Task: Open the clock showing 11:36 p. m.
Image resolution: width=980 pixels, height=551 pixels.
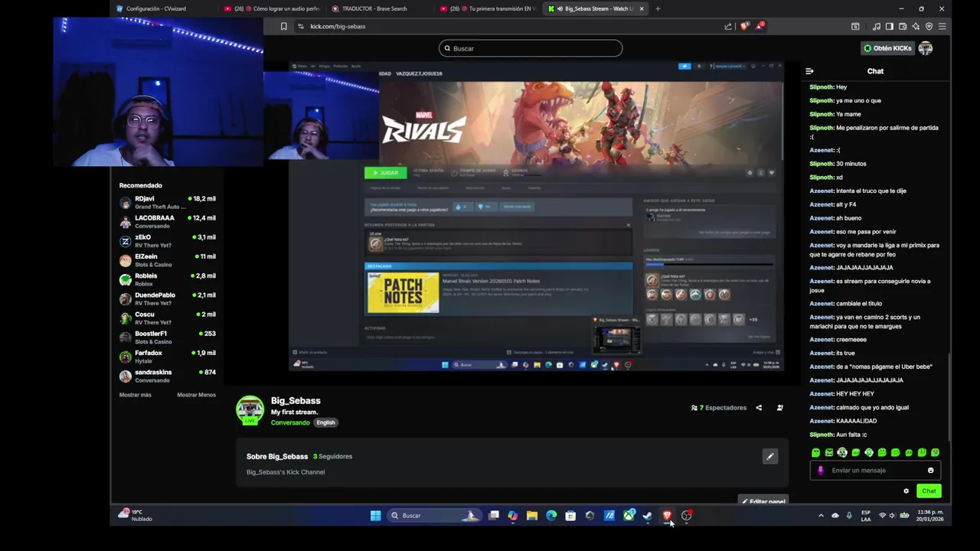Action: [930, 516]
